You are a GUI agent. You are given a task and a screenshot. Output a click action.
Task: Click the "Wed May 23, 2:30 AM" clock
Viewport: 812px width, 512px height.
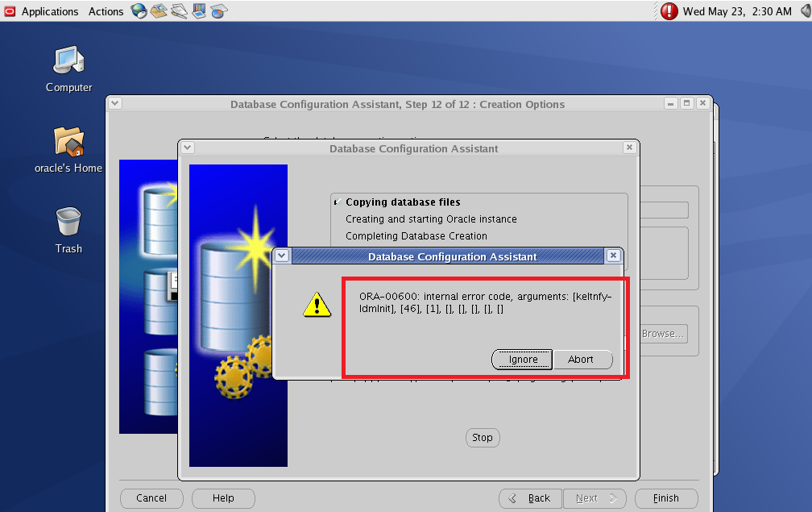point(737,11)
